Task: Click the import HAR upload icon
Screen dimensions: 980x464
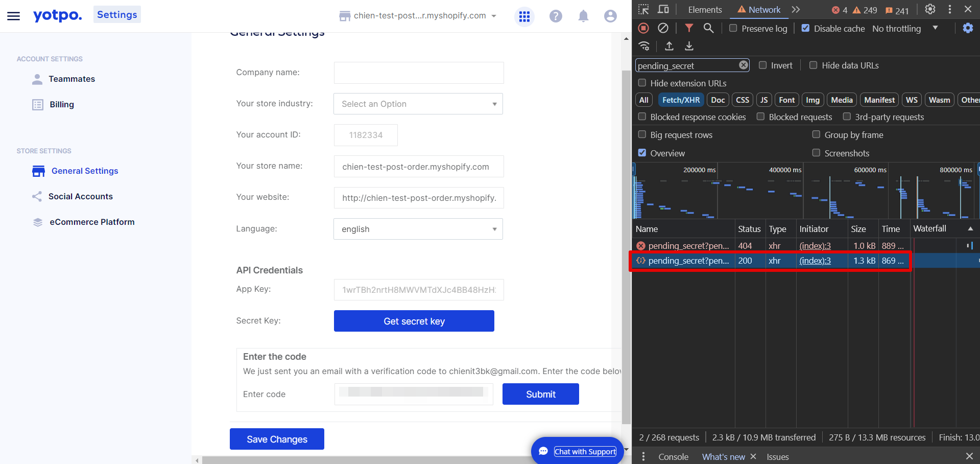Action: [x=669, y=46]
